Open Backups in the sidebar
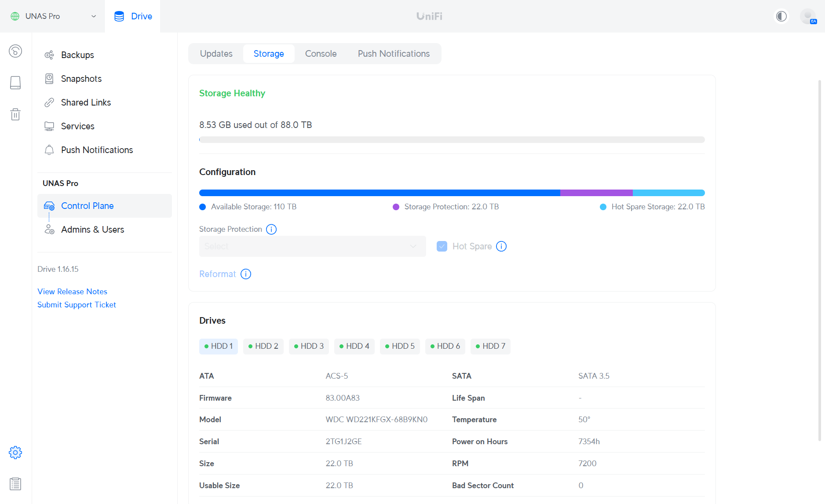This screenshot has height=504, width=825. (105, 55)
